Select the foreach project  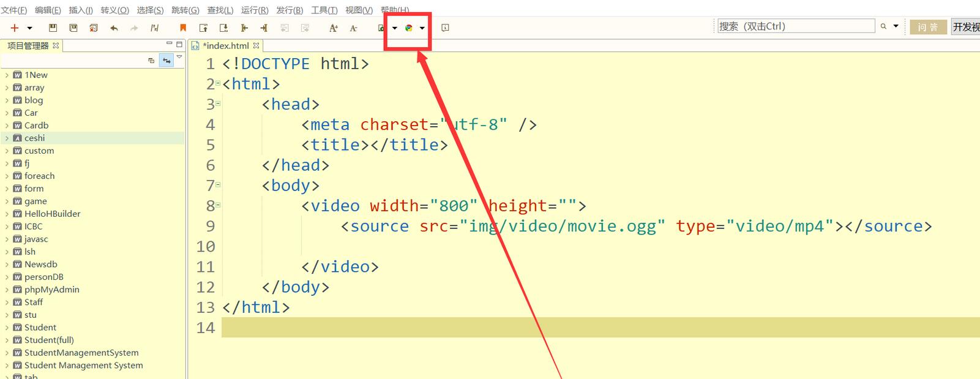(x=39, y=176)
